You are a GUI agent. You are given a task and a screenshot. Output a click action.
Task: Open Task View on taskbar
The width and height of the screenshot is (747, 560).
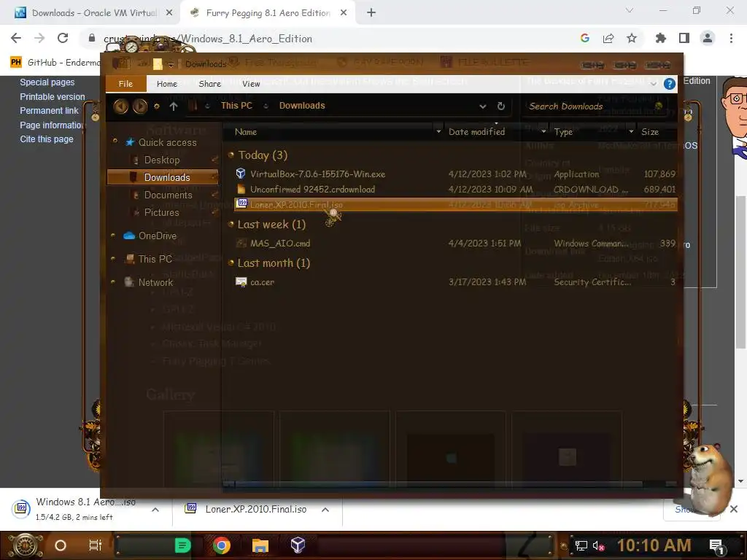(x=96, y=545)
